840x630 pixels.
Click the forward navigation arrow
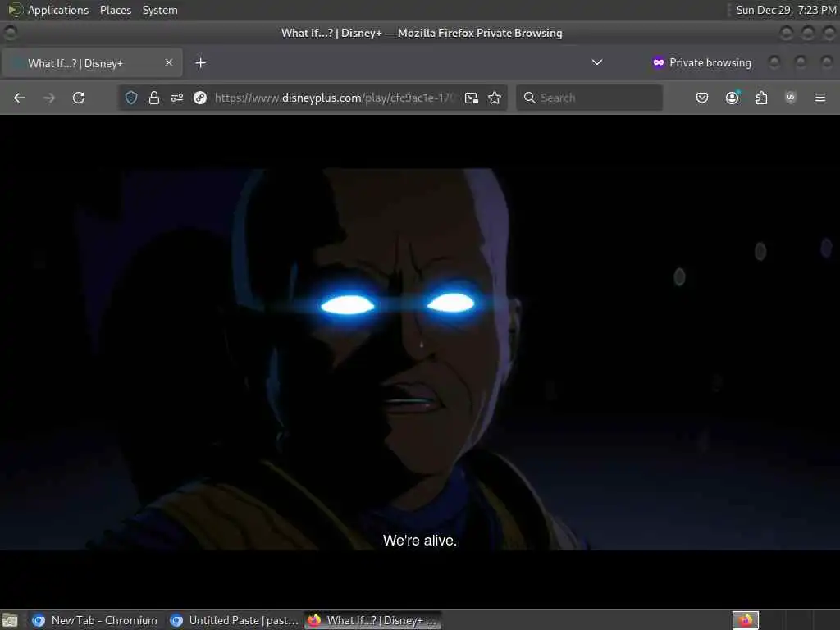click(x=49, y=98)
